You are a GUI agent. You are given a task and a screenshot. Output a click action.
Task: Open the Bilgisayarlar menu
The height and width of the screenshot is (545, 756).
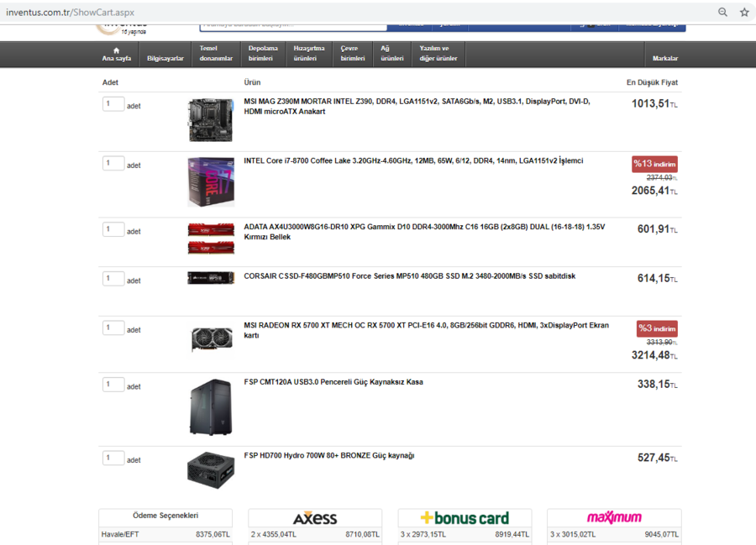(x=165, y=58)
